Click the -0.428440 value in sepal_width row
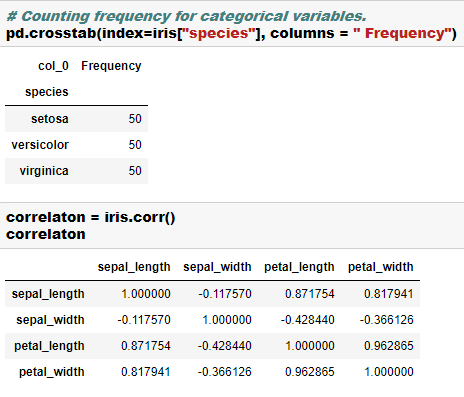The height and width of the screenshot is (397, 464). 307,320
